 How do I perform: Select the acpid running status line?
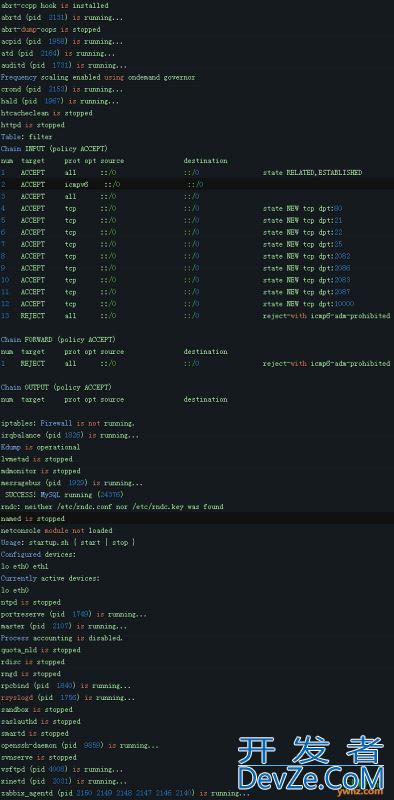[62, 41]
